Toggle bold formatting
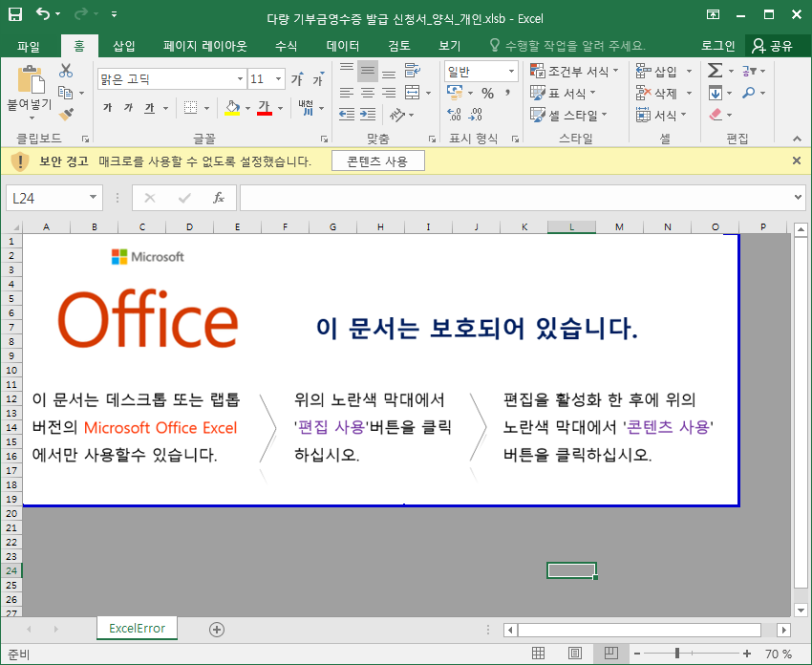The width and height of the screenshot is (812, 665). click(x=108, y=108)
